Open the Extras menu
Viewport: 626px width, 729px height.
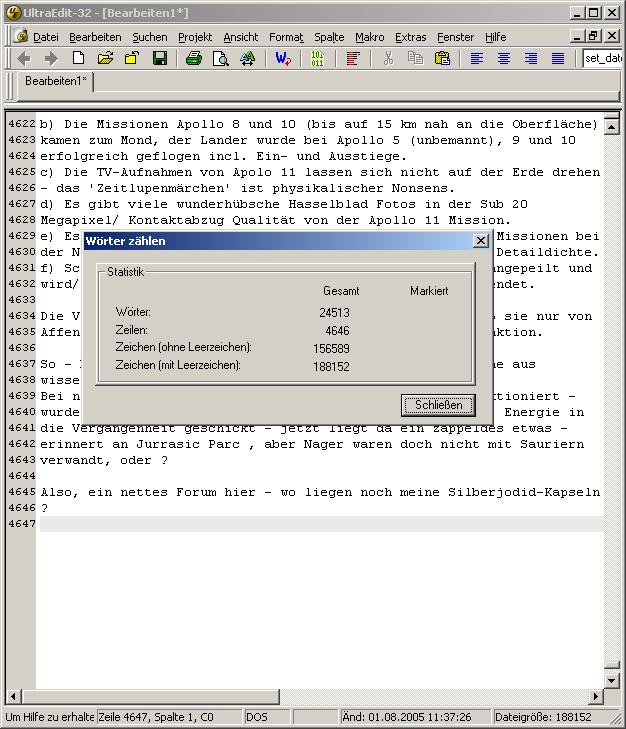click(x=410, y=37)
